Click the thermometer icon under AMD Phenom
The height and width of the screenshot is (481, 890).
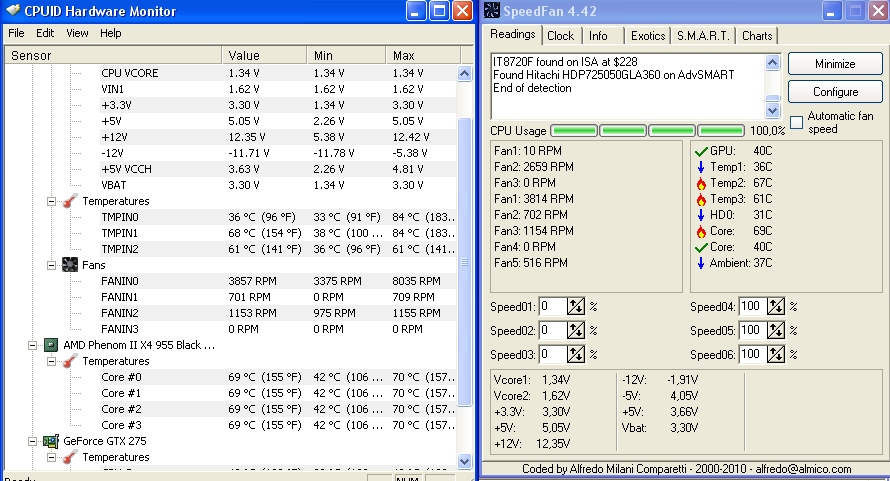tap(70, 361)
